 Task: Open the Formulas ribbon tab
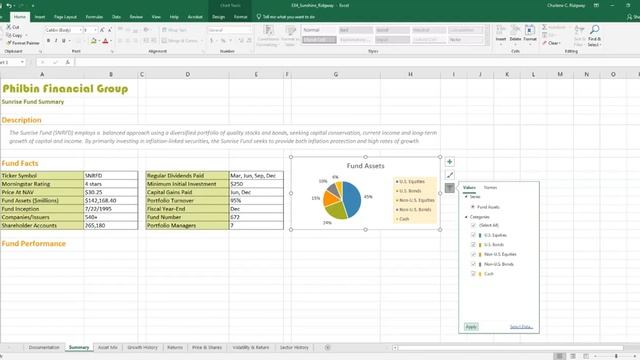click(94, 17)
